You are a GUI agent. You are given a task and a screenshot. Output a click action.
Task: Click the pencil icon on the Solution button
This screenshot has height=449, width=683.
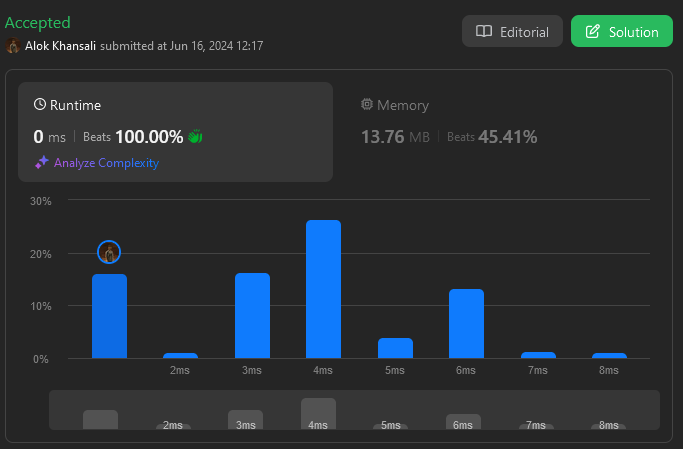593,32
